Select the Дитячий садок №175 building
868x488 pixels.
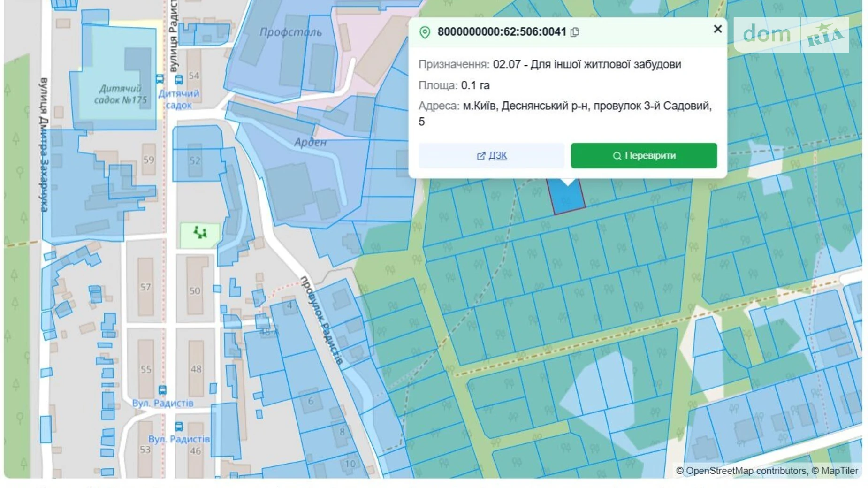120,94
